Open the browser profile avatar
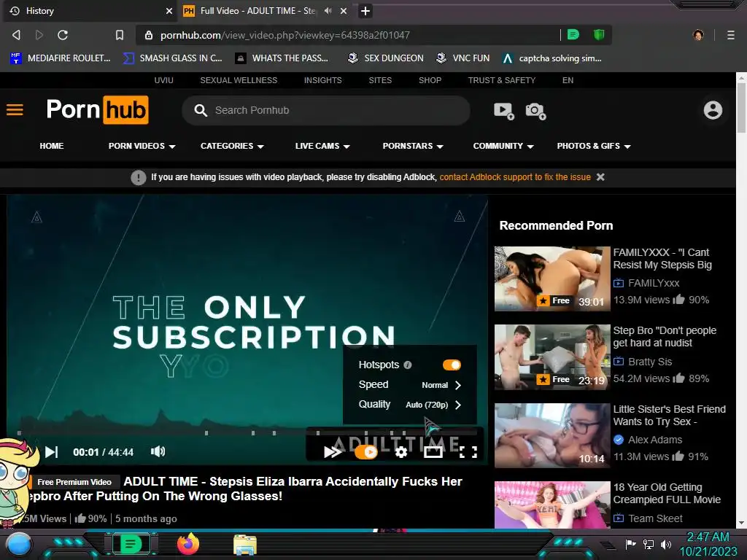This screenshot has height=560, width=747. click(x=698, y=35)
